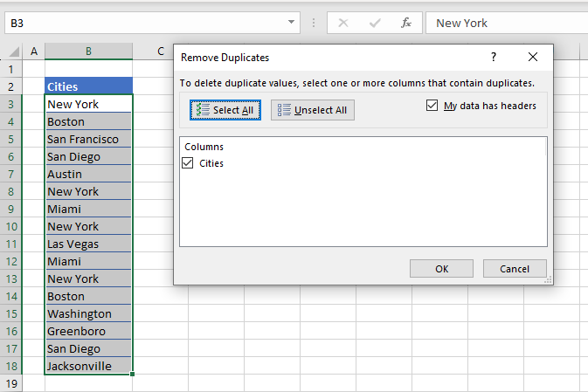The image size is (588, 392).
Task: Toggle the My data has headers checkbox
Action: [432, 106]
